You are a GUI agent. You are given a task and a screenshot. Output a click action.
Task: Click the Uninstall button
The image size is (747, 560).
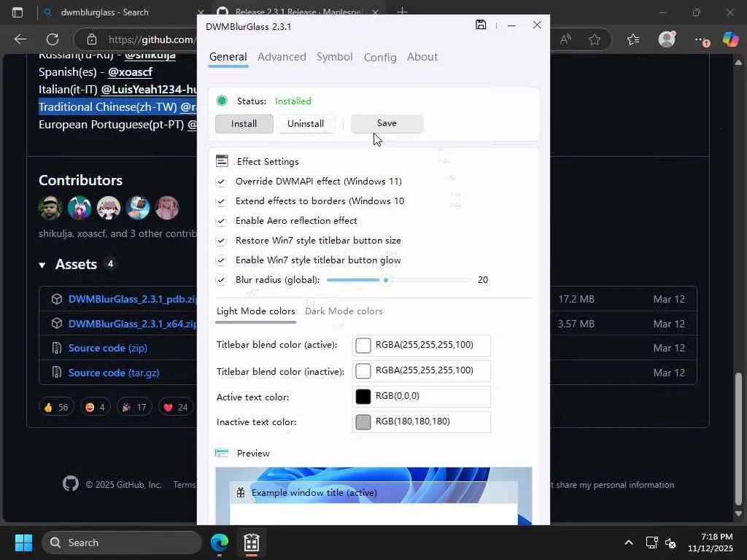coord(306,124)
